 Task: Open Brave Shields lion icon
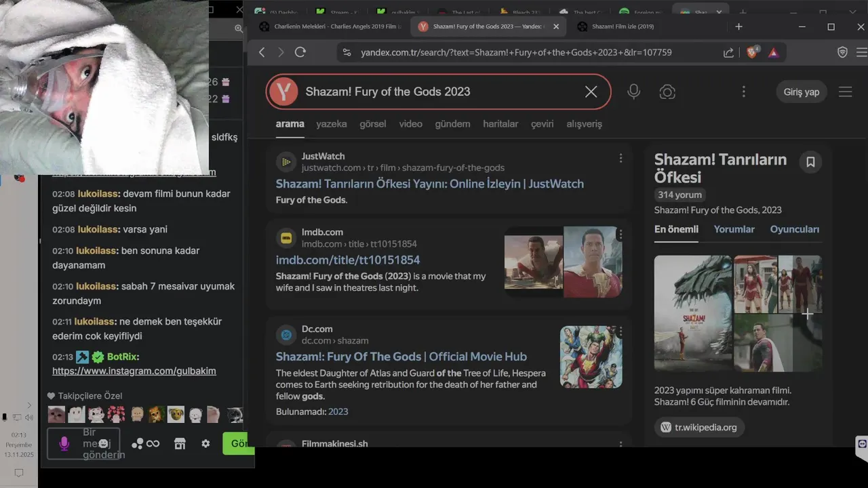[751, 52]
